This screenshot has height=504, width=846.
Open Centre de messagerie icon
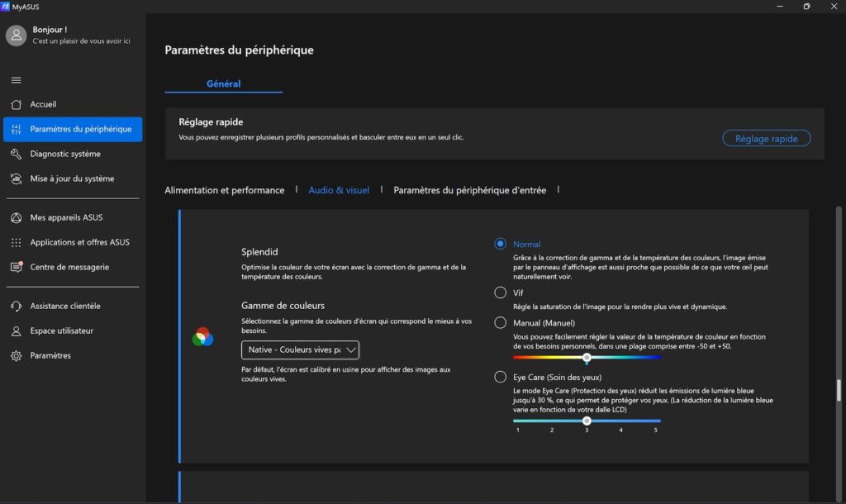point(16,267)
